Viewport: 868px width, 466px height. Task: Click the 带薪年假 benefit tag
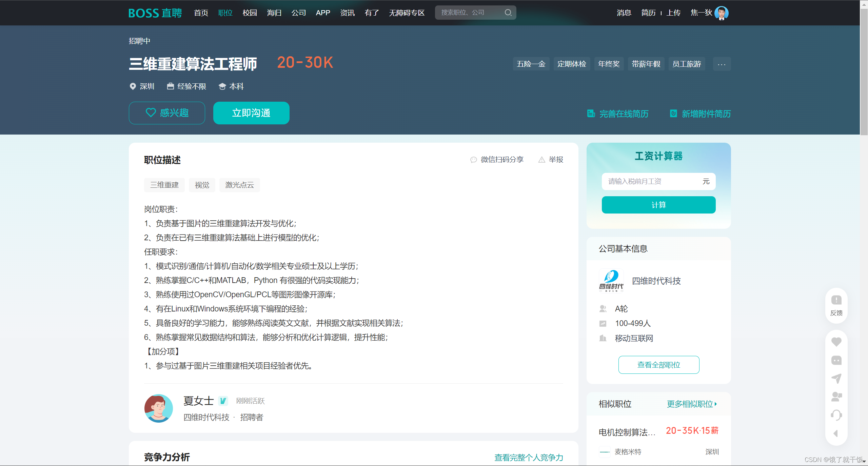(x=646, y=64)
